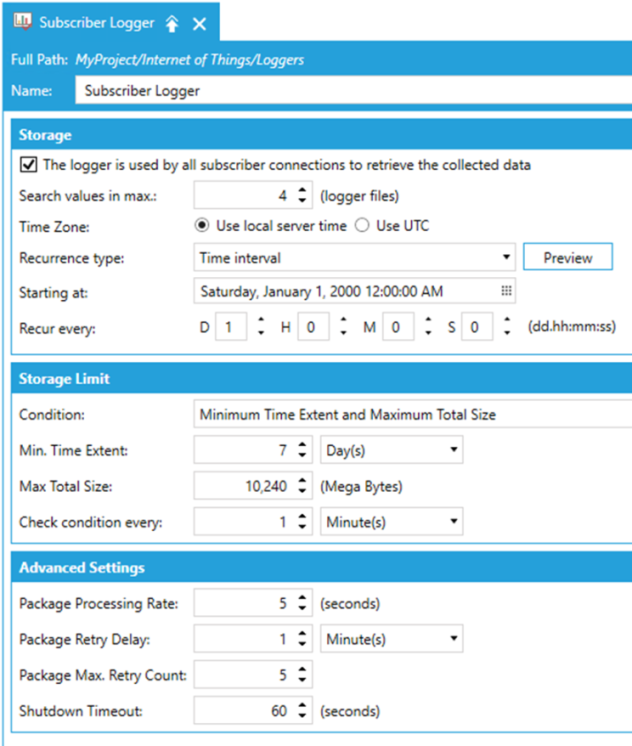
Task: Decrease Recur every hours value
Action: pyautogui.click(x=343, y=333)
